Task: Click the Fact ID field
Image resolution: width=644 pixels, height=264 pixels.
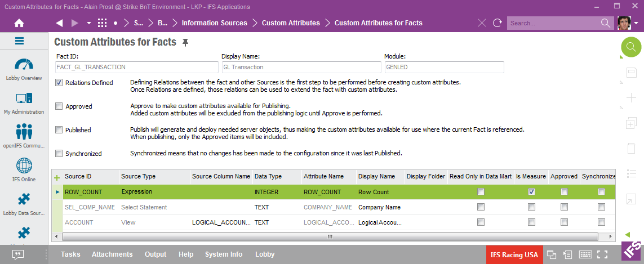Action: point(137,67)
